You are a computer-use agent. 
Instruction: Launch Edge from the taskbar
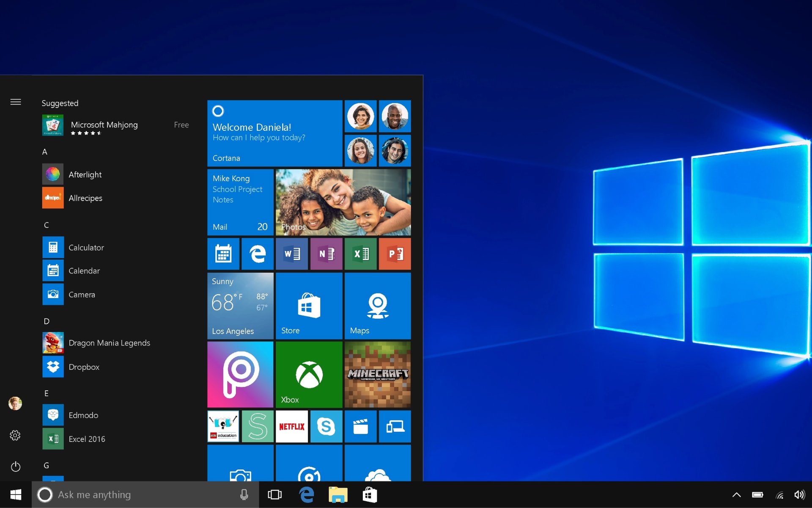(x=307, y=494)
